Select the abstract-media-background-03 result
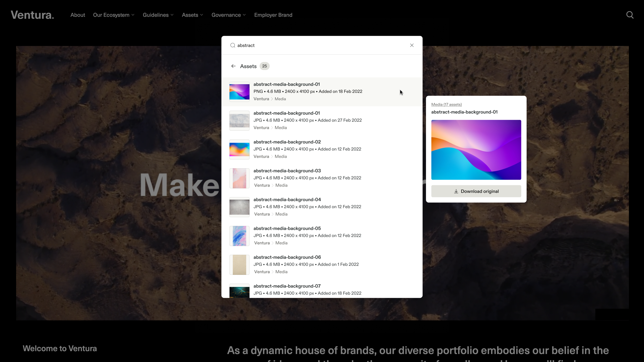Image resolution: width=644 pixels, height=362 pixels. pyautogui.click(x=287, y=171)
